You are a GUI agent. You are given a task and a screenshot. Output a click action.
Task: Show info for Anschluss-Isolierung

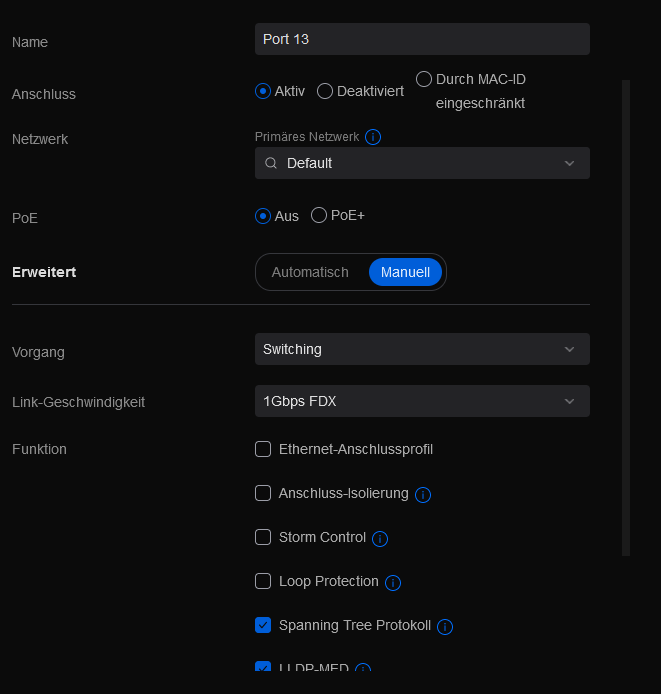(x=423, y=494)
